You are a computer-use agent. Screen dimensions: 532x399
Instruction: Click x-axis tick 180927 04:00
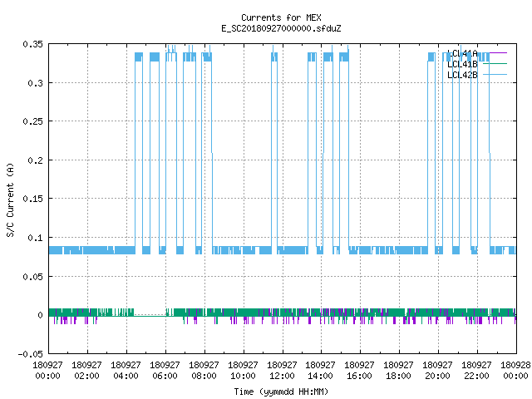(x=126, y=371)
